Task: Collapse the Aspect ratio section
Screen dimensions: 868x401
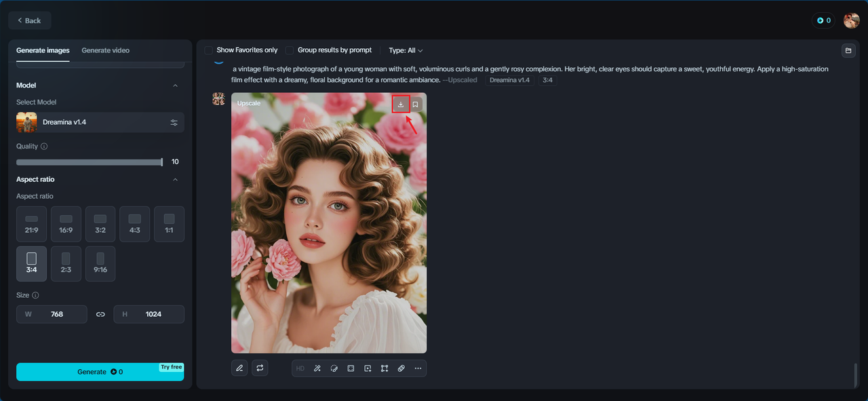Action: click(x=176, y=180)
